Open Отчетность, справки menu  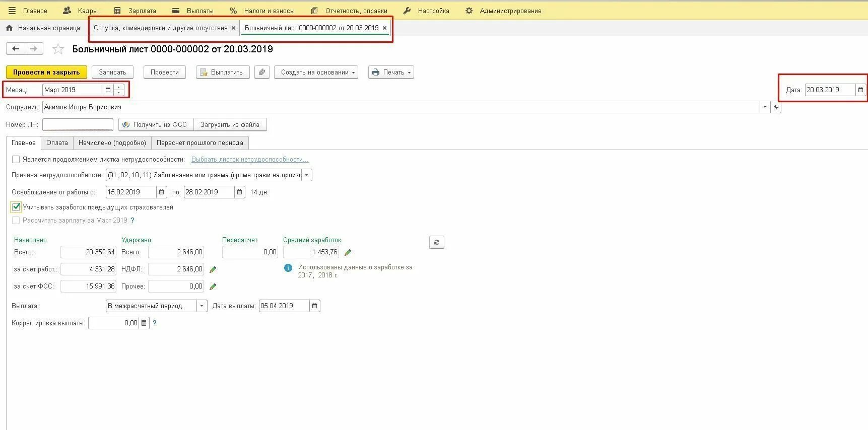tap(349, 11)
